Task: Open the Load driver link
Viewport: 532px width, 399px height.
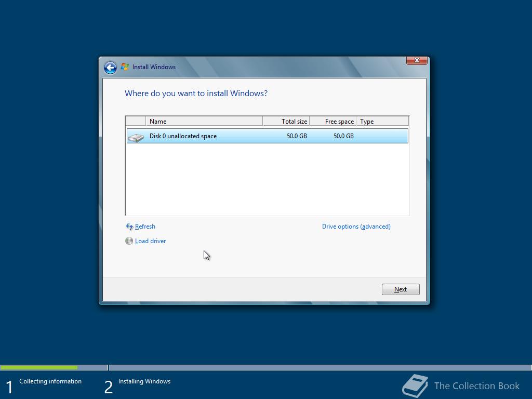Action: (150, 241)
